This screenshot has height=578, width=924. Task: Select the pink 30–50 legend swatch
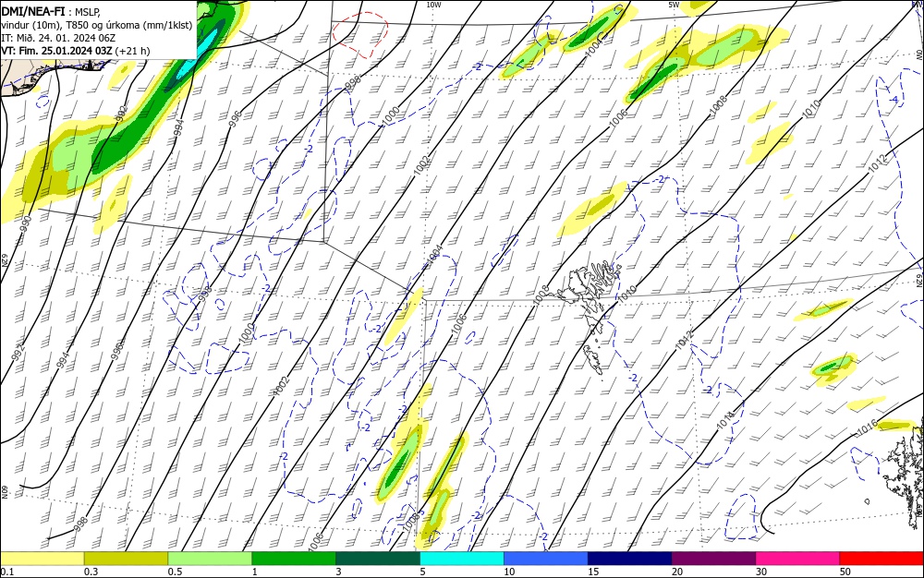[x=798, y=559]
